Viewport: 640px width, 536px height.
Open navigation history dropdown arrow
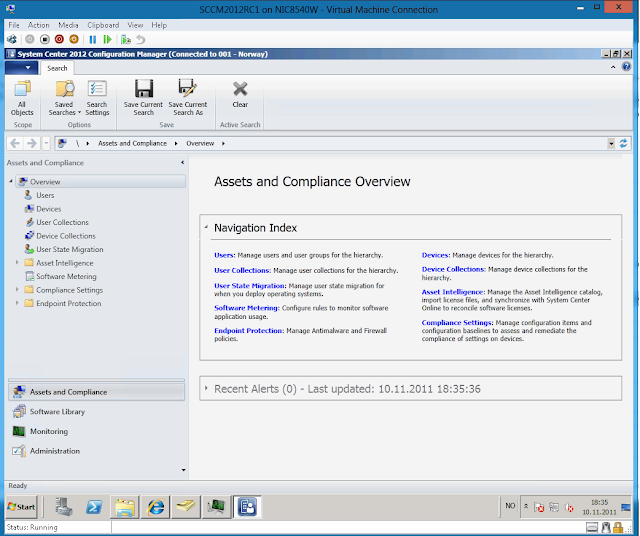pos(46,143)
